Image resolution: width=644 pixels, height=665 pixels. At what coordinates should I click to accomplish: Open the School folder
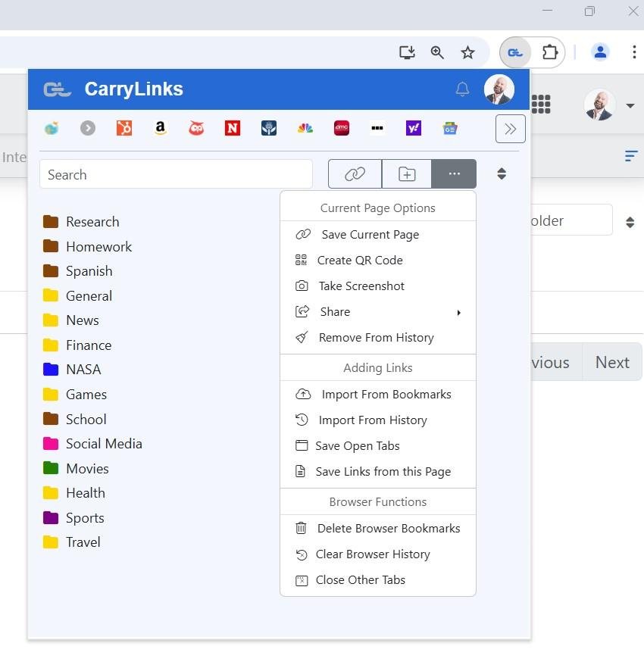coord(75,419)
